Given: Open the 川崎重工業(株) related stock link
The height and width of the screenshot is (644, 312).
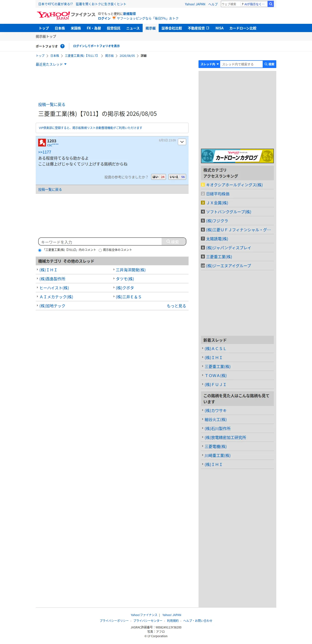Looking at the screenshot, I should coord(217,456).
